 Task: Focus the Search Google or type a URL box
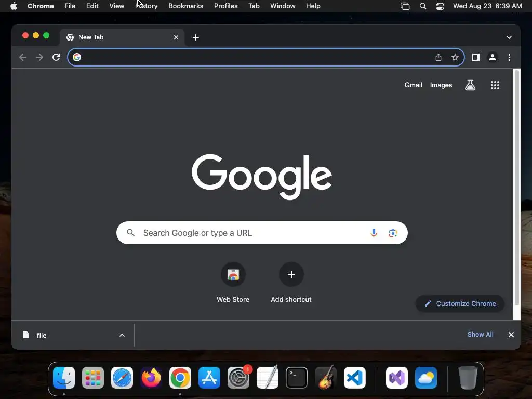pos(262,233)
